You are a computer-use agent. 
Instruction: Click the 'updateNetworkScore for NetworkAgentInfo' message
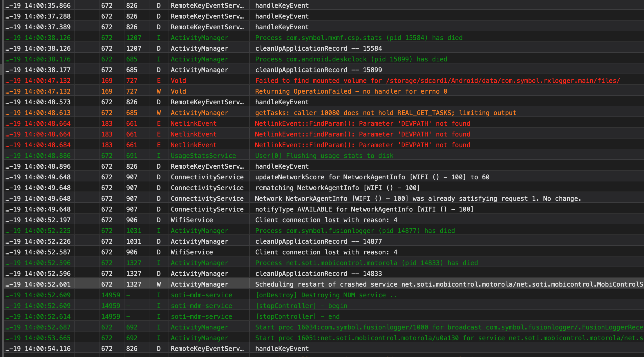point(372,177)
